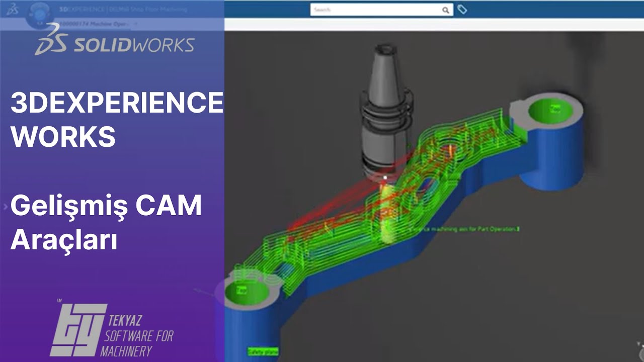The image size is (644, 362).
Task: Select the Reference machining axis for Part Operation label
Action: click(464, 229)
